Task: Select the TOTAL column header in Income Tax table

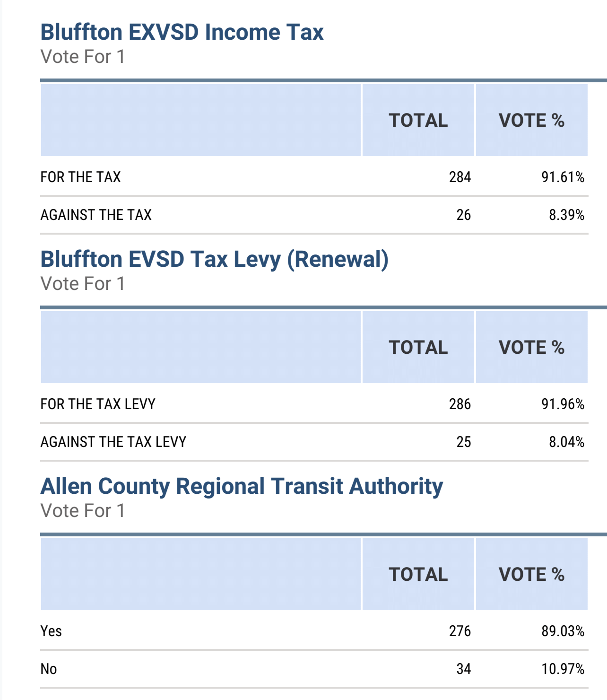Action: click(418, 120)
